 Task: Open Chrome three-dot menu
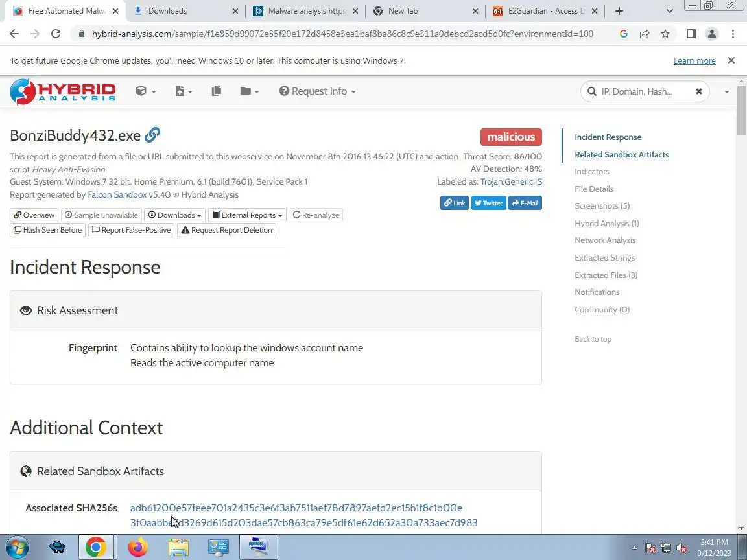pos(733,34)
